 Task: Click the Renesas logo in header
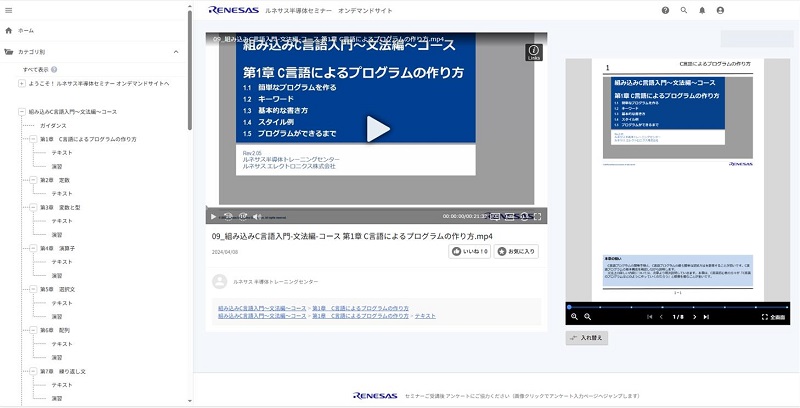pyautogui.click(x=234, y=10)
